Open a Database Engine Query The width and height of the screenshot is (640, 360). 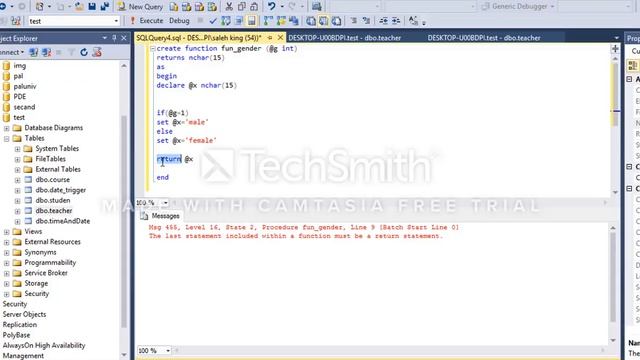(173, 7)
